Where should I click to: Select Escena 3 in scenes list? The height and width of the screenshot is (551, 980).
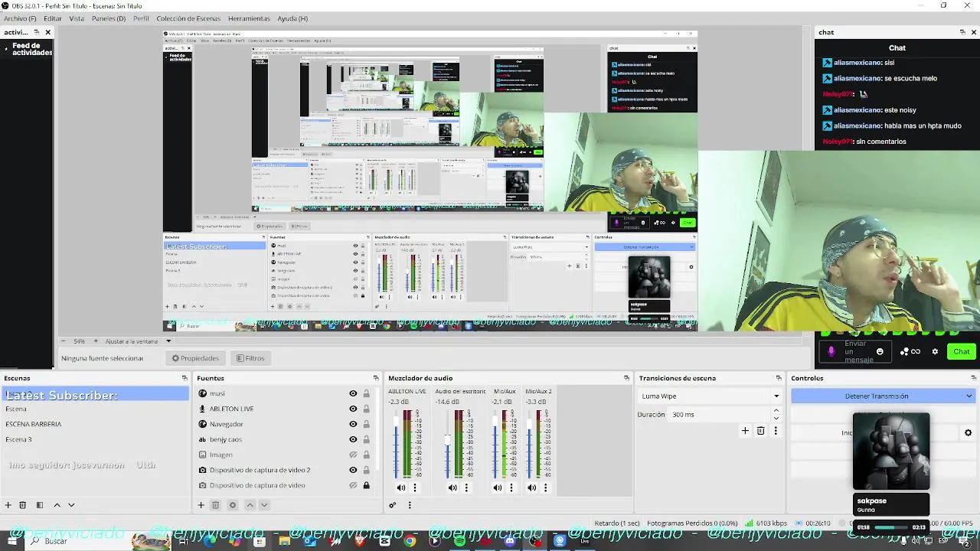[18, 439]
